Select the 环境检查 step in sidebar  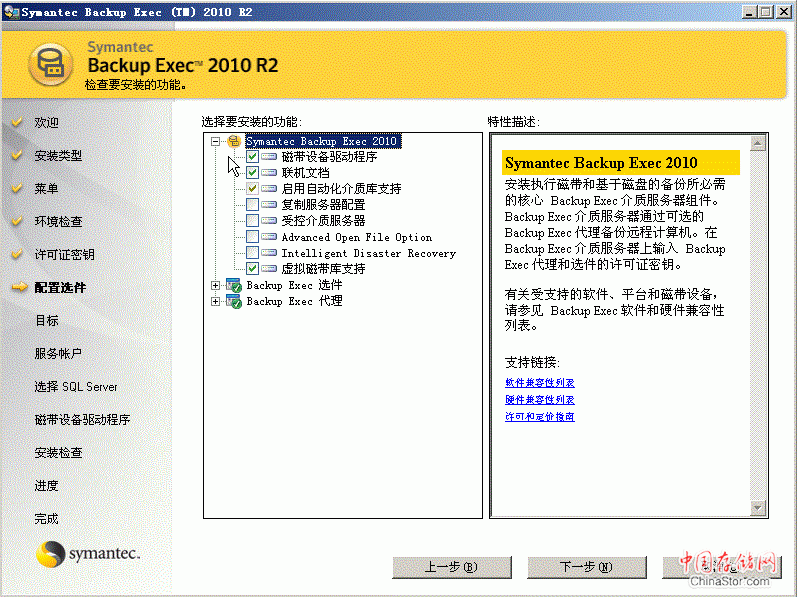pos(58,222)
